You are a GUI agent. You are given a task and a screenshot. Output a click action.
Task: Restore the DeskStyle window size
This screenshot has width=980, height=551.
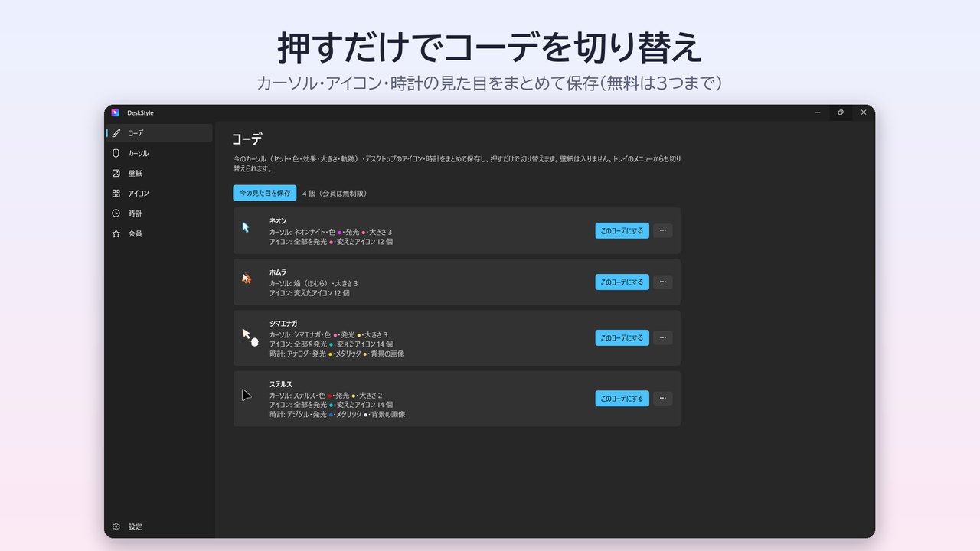[841, 112]
